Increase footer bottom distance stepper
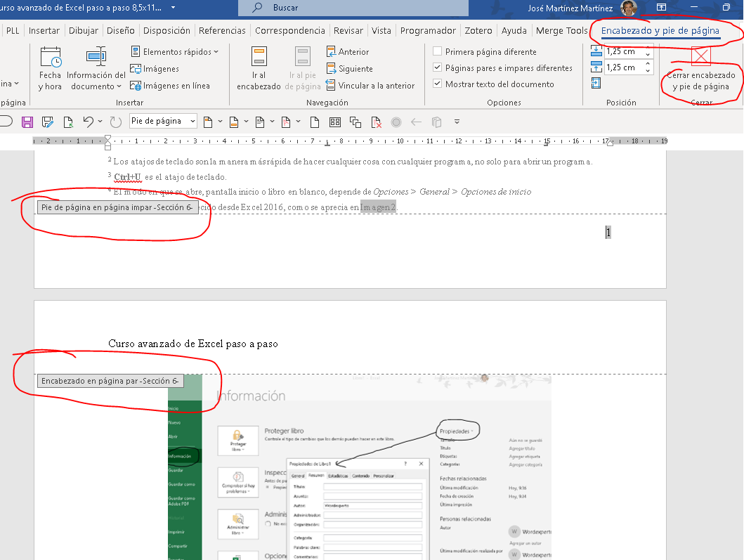744x560 pixels. pyautogui.click(x=648, y=64)
